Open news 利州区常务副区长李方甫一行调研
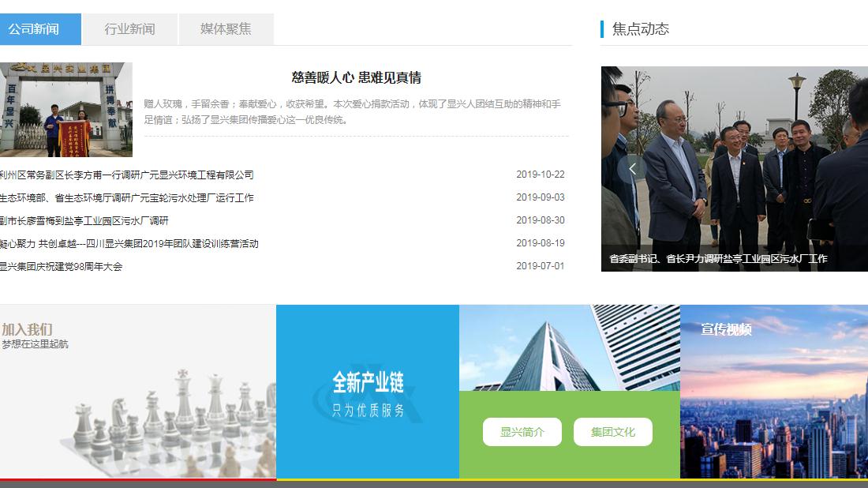Screen dimensions: 868x488 [127, 175]
